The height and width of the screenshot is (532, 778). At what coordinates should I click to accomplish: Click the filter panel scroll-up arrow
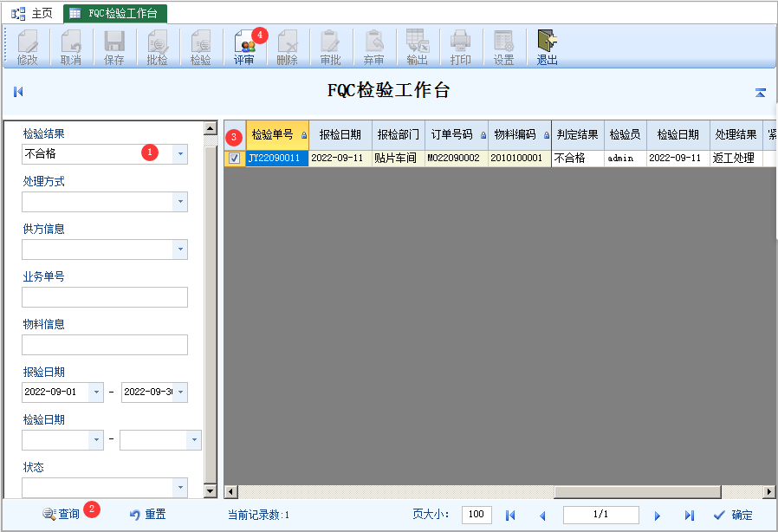(211, 128)
